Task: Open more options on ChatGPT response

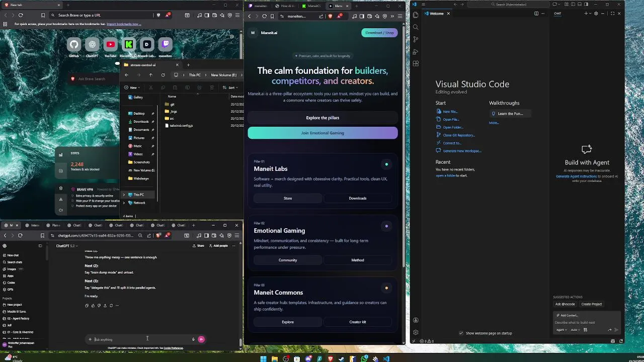Action: 117,305
